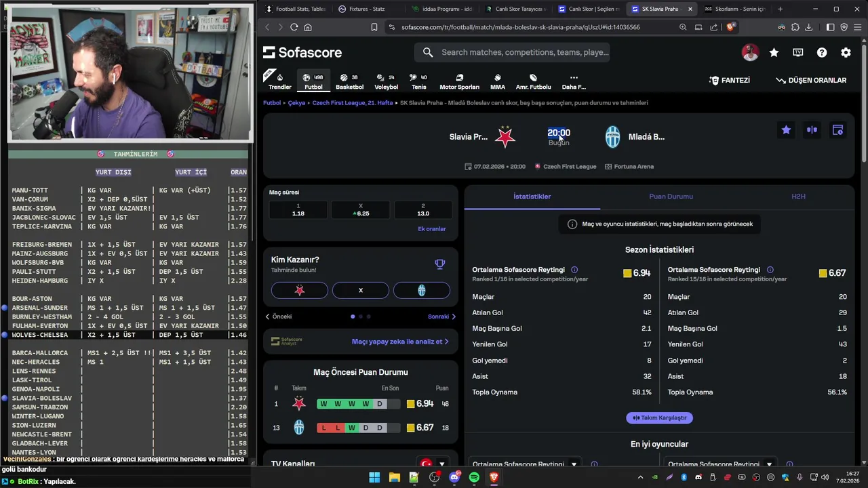This screenshot has width=868, height=488.
Task: Select draw odds 6.25
Action: (x=361, y=209)
